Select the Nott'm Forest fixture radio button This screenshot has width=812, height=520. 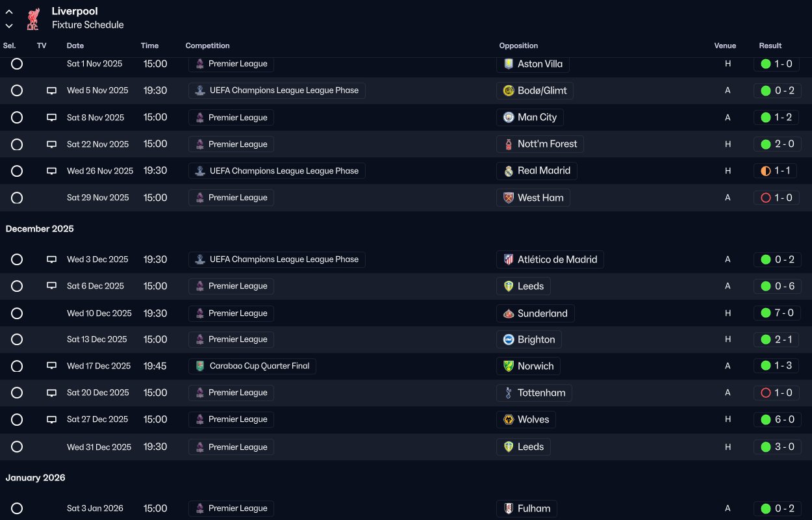tap(17, 144)
